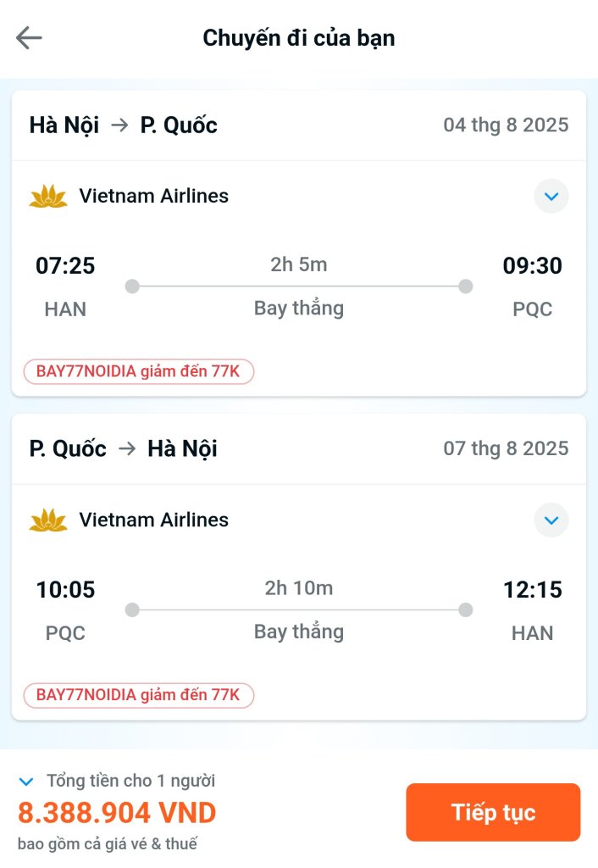Tap the outbound Vietnam Airlines lotus logo

coord(48,197)
